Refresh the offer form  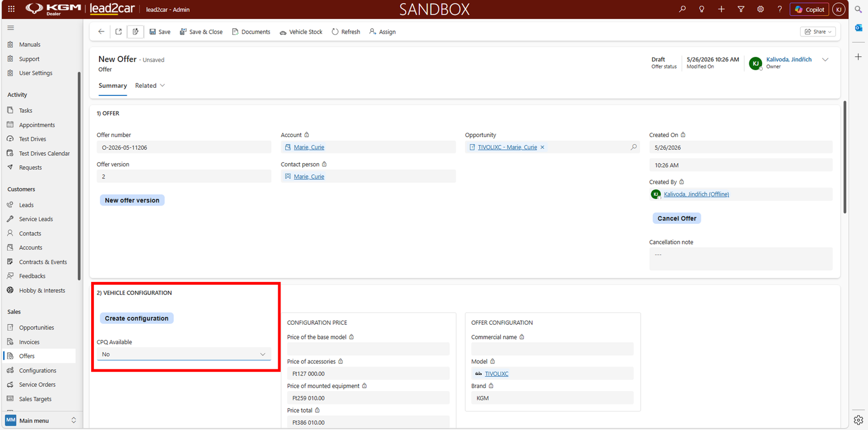346,32
